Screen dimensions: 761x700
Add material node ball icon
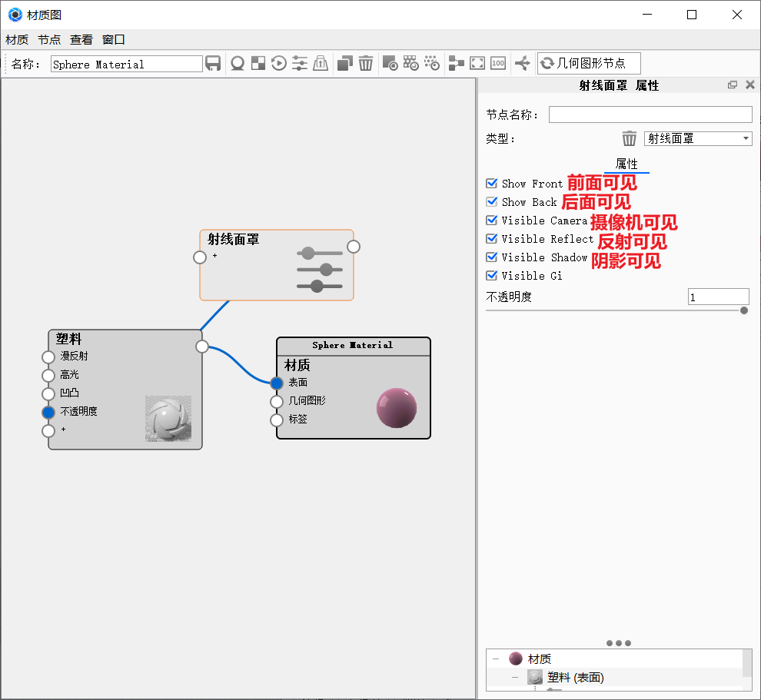click(238, 64)
